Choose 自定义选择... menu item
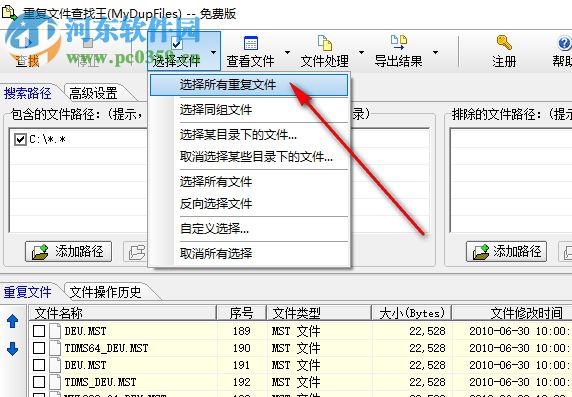 pos(249,229)
